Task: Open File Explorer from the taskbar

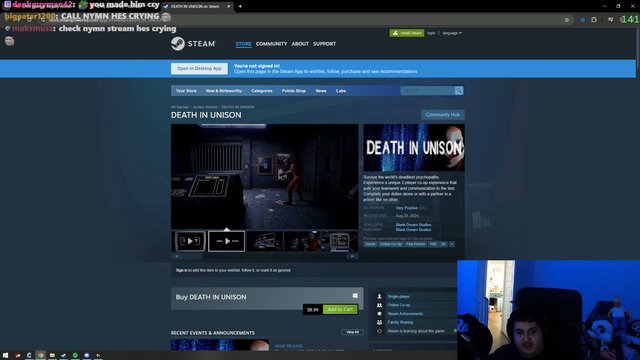Action: click(x=52, y=356)
